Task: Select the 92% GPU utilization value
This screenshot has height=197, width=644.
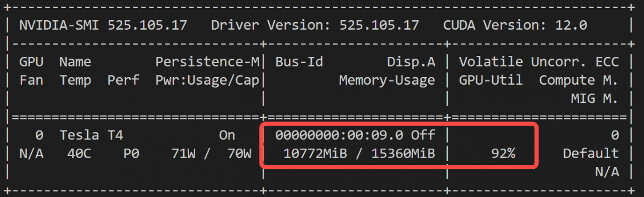Action: tap(503, 153)
